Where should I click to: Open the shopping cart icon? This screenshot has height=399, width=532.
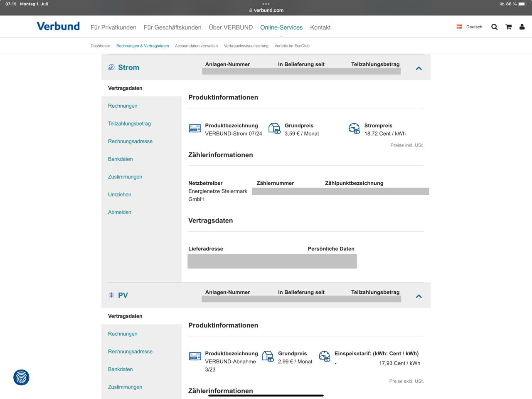pyautogui.click(x=508, y=27)
